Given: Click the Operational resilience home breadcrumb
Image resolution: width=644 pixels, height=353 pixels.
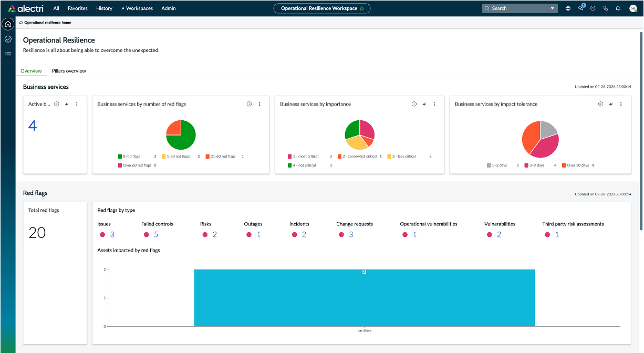Looking at the screenshot, I should pyautogui.click(x=47, y=23).
